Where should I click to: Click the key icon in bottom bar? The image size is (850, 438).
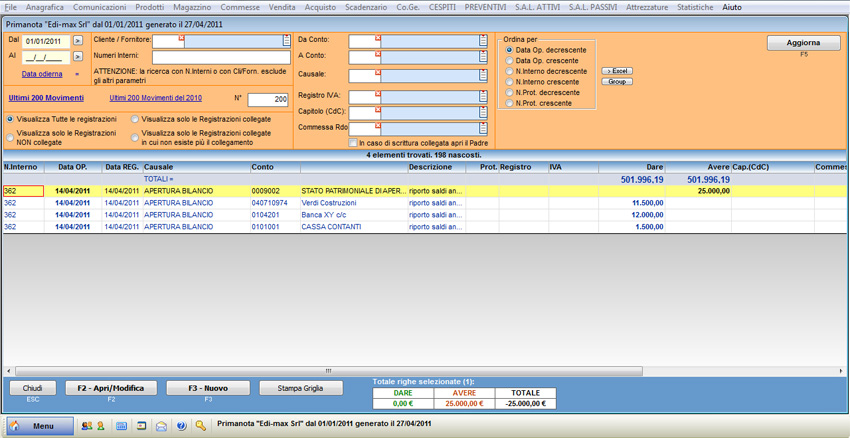point(201,426)
